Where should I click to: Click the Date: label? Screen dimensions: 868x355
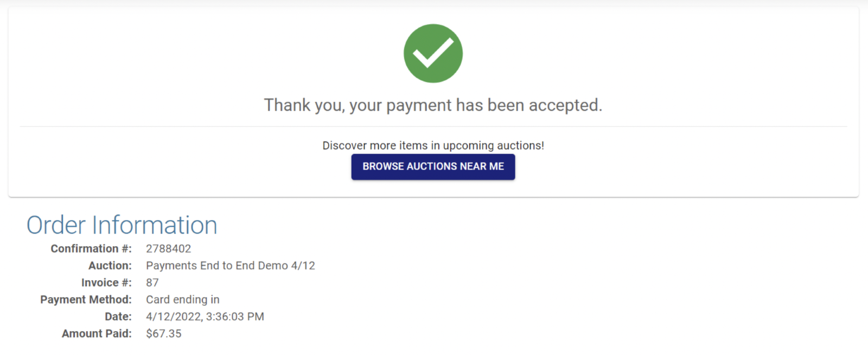click(x=118, y=317)
